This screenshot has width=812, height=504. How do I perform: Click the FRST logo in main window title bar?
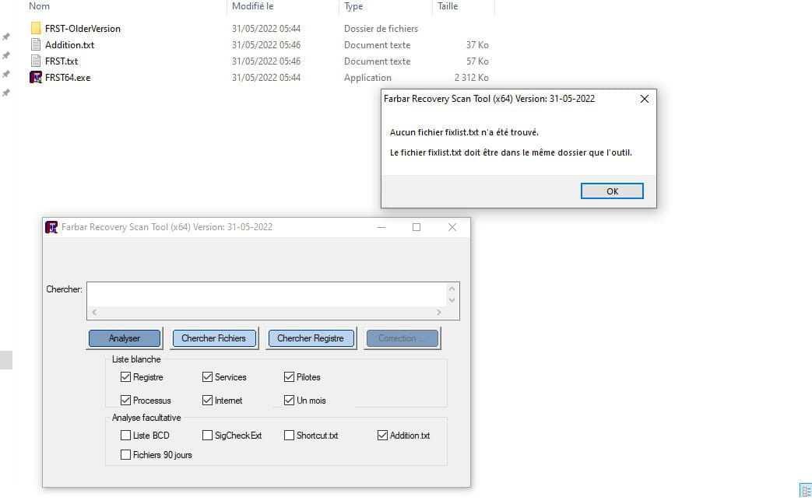pyautogui.click(x=51, y=227)
